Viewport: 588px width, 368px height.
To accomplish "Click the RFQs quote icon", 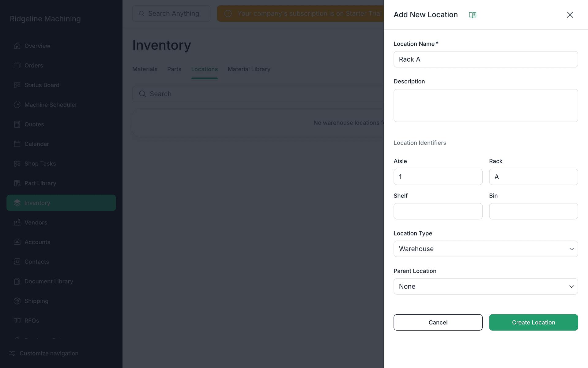I will pos(17,320).
